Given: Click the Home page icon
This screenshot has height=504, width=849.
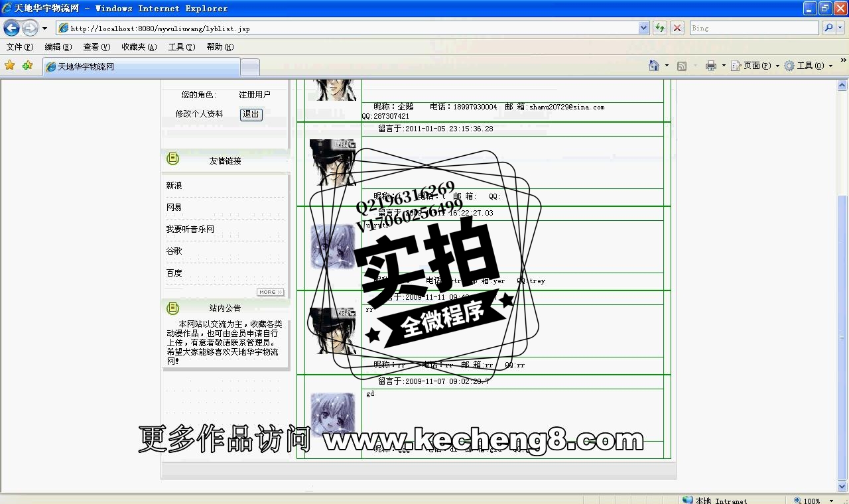Looking at the screenshot, I should point(654,66).
